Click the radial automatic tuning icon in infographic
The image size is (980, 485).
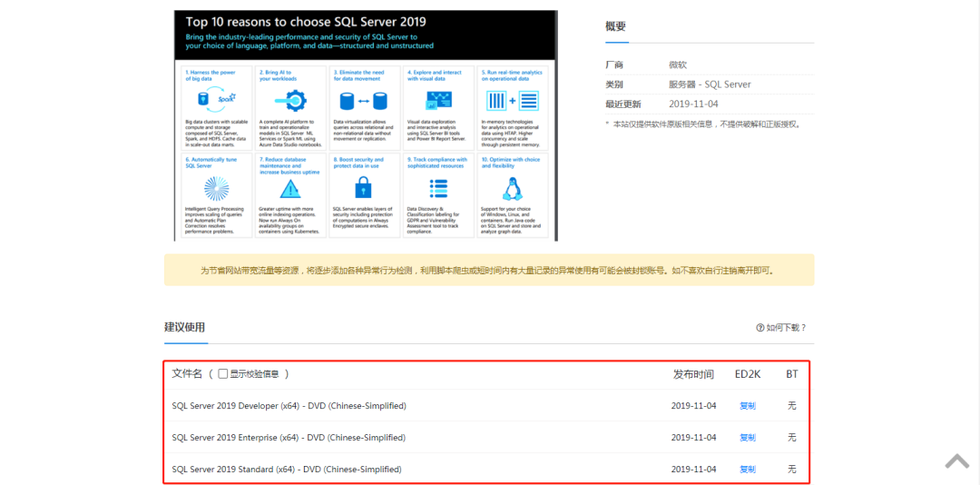[x=217, y=188]
